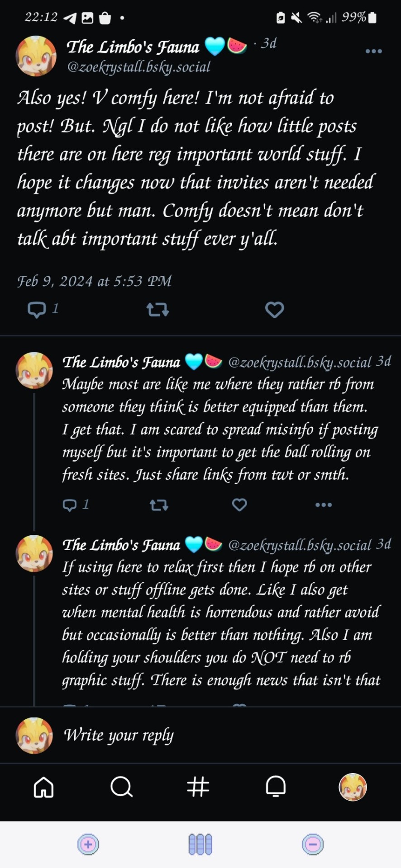Screen dimensions: 401x868
Task: Repost the main post
Action: pos(158,310)
